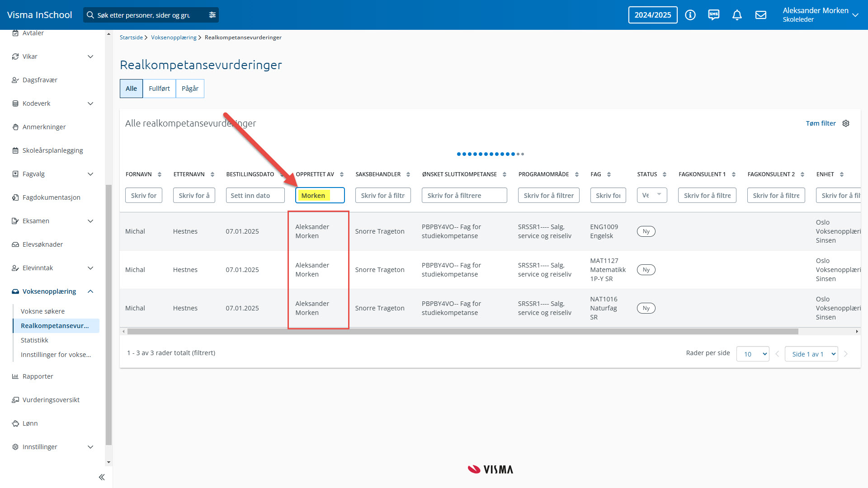Open Rader per side dropdown

pos(752,354)
